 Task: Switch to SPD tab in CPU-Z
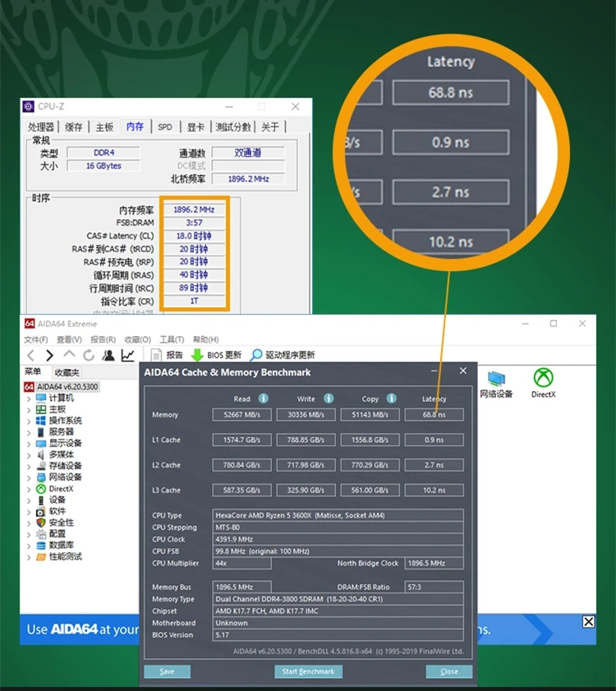click(165, 127)
